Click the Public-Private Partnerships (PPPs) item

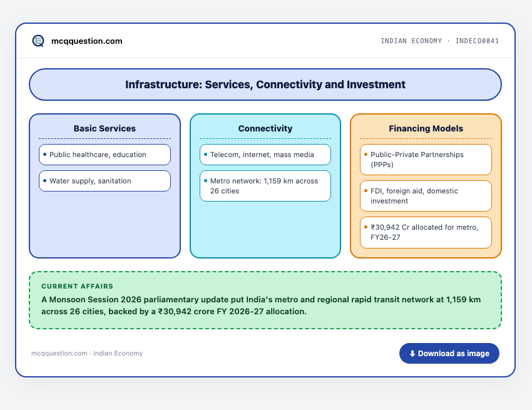(x=426, y=160)
